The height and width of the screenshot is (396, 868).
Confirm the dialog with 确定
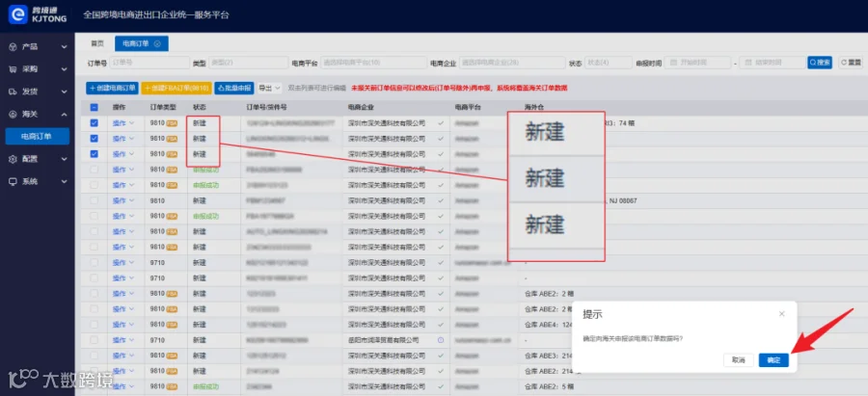point(773,360)
